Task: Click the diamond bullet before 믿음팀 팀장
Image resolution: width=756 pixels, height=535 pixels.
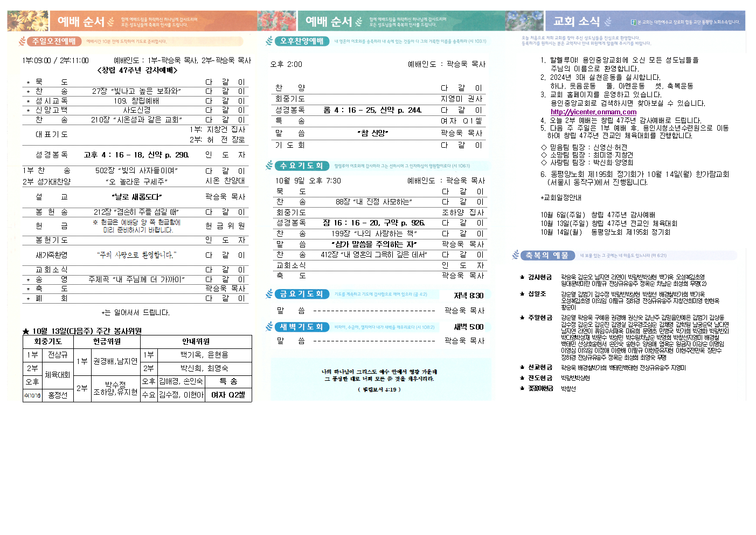Action: coord(544,147)
